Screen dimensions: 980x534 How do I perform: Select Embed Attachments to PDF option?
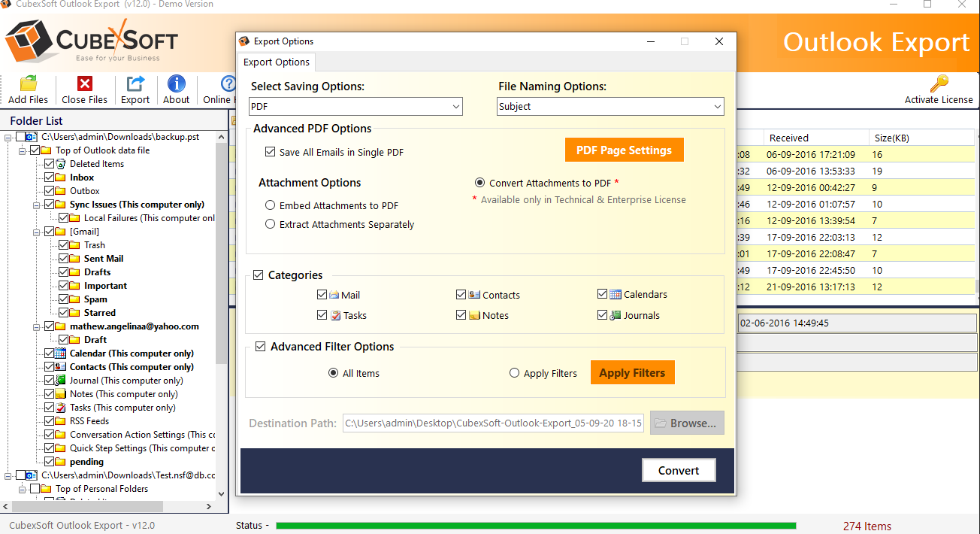(x=270, y=205)
